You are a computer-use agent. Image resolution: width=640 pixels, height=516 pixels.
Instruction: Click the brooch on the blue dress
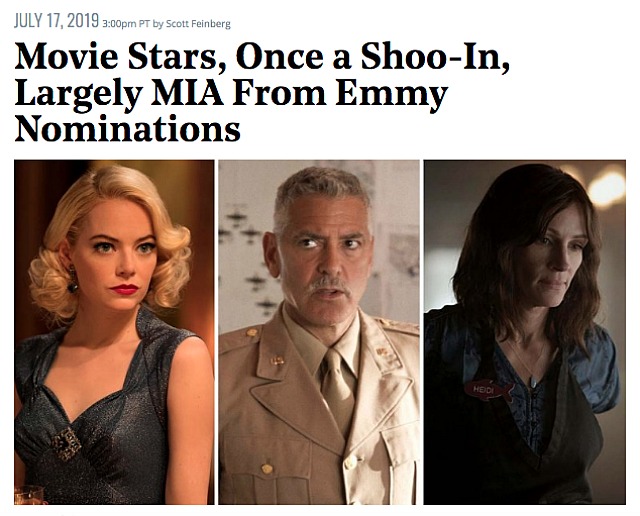(67, 443)
